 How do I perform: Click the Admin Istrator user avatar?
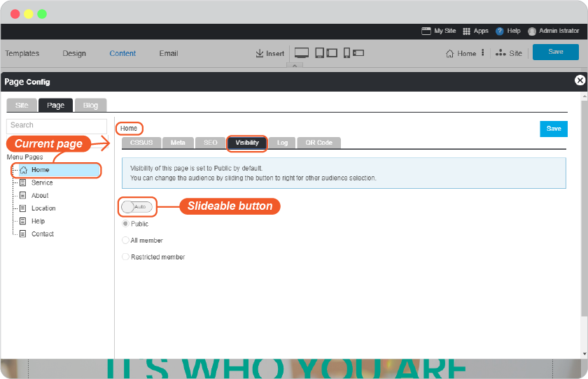pos(532,31)
